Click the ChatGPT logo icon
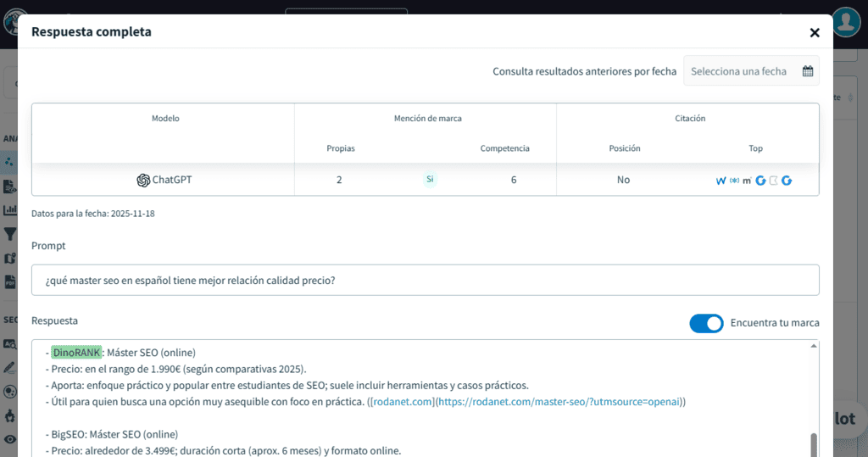This screenshot has height=457, width=868. [143, 180]
